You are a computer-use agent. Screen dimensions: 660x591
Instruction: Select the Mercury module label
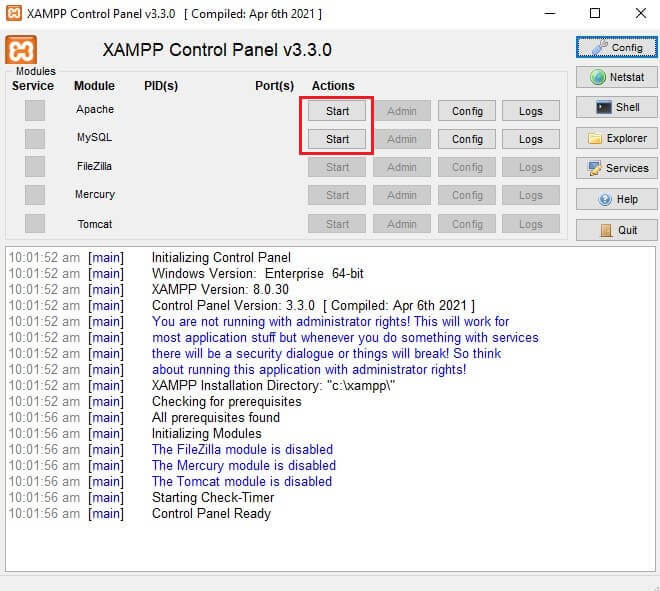95,194
